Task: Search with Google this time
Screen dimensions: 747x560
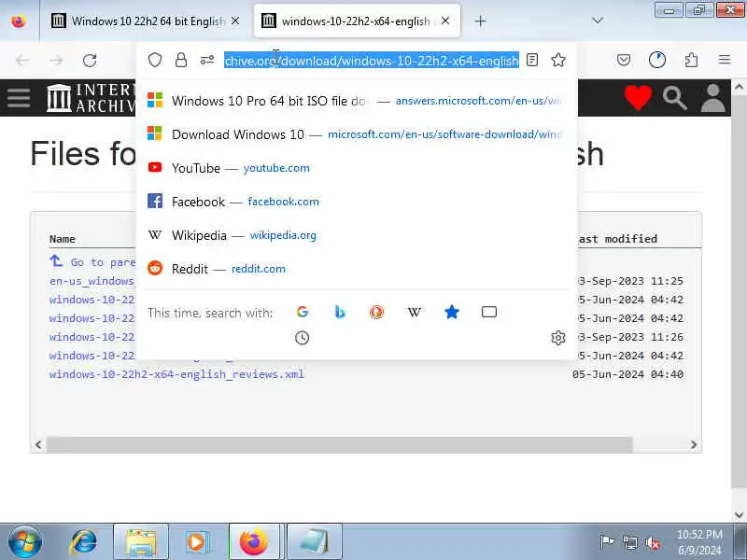Action: [x=302, y=312]
